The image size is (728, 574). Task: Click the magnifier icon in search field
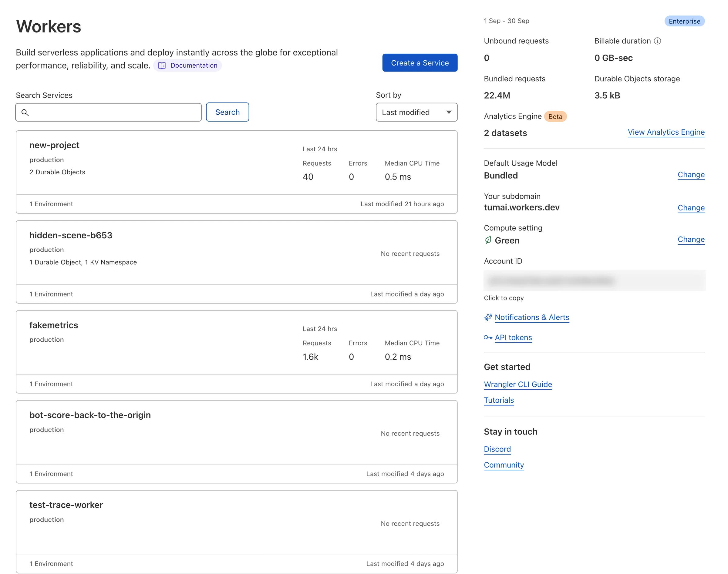point(25,112)
